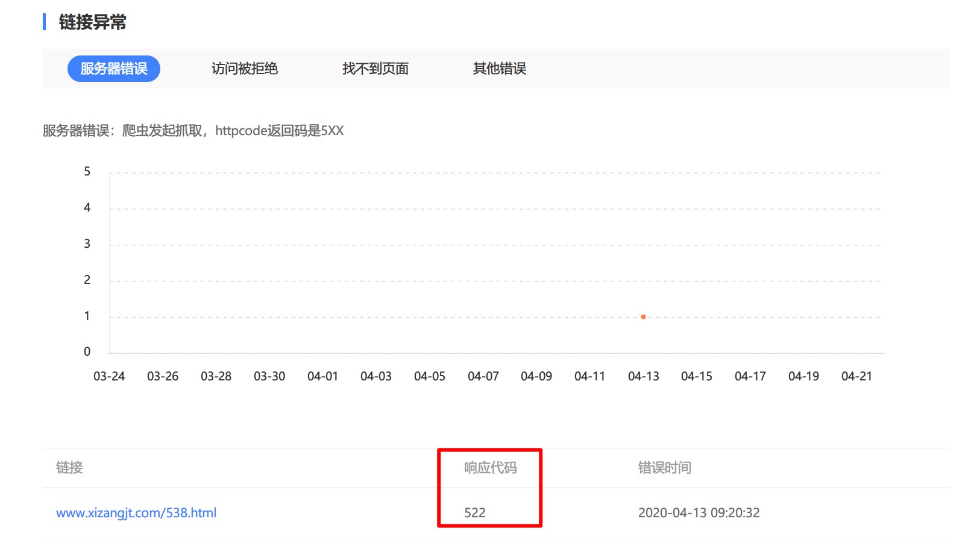Switch to the 访问被拒绝 tab
Image resolution: width=980 pixels, height=542 pixels.
[x=244, y=69]
